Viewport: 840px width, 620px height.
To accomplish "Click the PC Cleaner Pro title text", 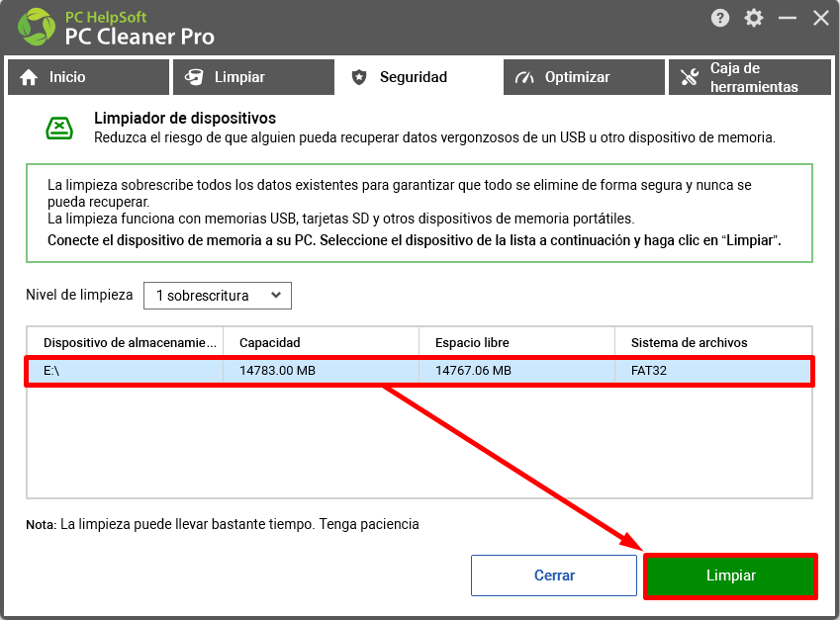I will (140, 37).
